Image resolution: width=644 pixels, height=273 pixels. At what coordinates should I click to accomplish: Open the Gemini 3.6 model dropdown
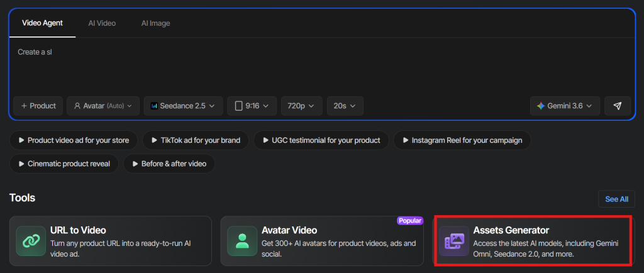(x=565, y=106)
